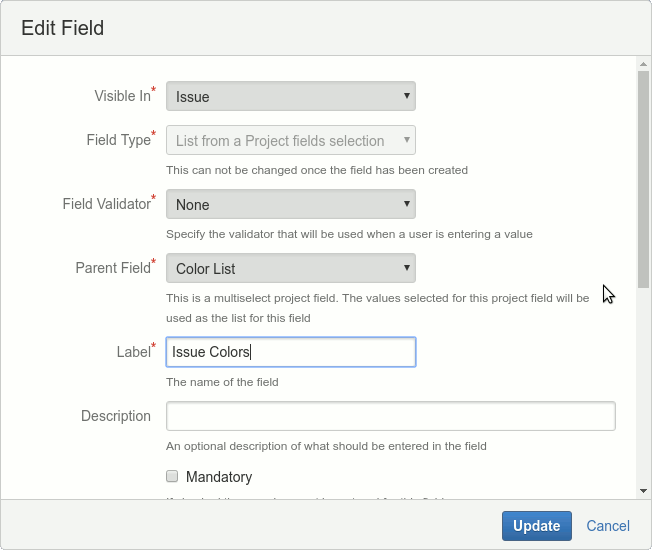Screen dimensions: 652x550
Task: Open the Field Validator dropdown
Action: tap(290, 205)
